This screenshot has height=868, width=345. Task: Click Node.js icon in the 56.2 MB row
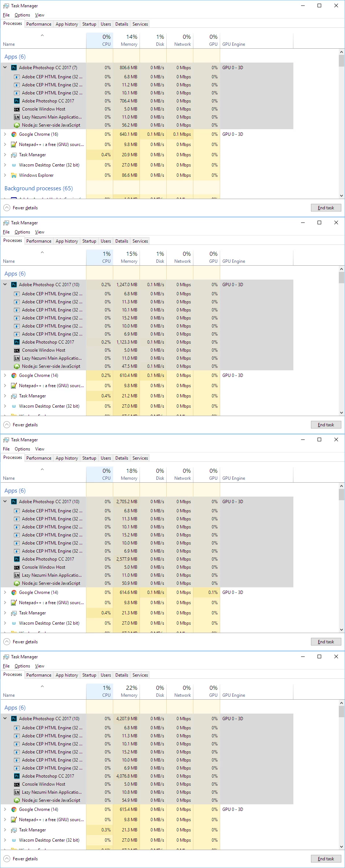click(x=17, y=125)
